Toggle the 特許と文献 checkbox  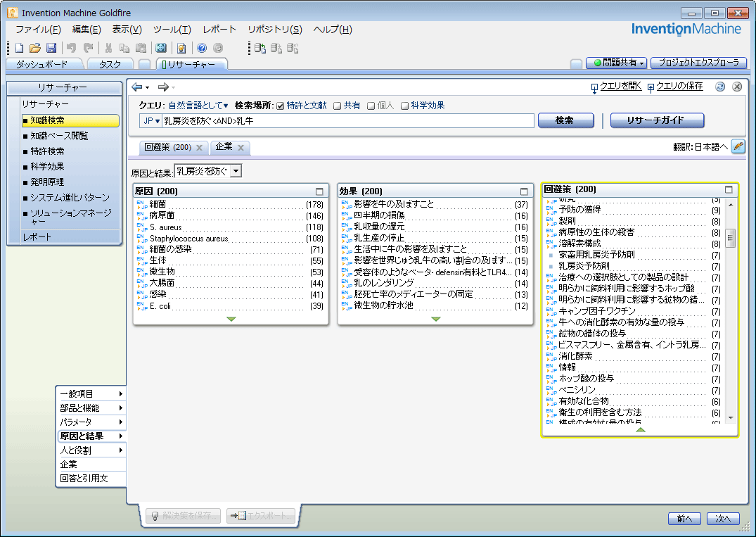(281, 106)
